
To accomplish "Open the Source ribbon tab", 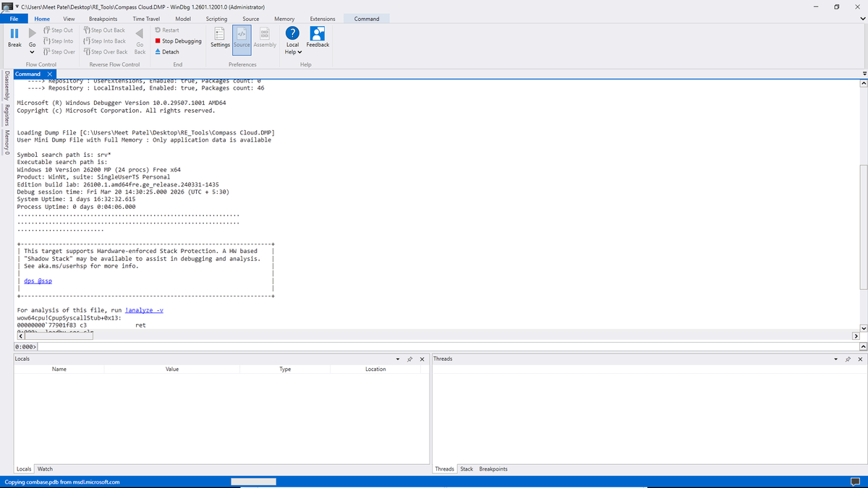I will [250, 19].
